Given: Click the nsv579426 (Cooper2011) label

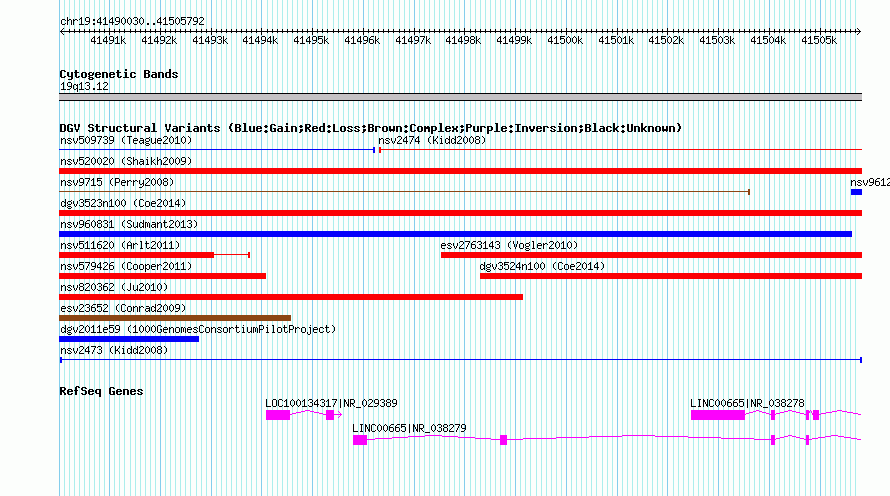Looking at the screenshot, I should [x=126, y=266].
